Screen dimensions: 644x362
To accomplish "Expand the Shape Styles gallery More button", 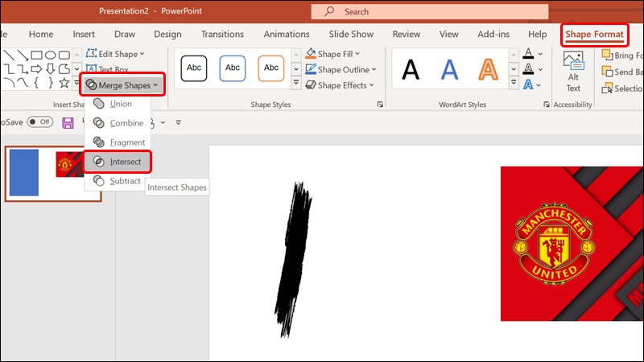I will pos(295,83).
